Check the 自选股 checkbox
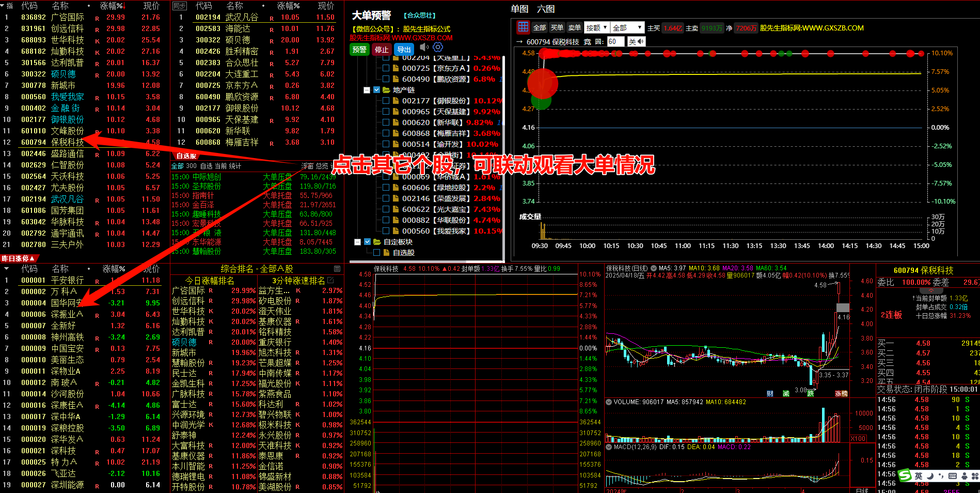Screen dimensions: 980x493 pos(377,253)
